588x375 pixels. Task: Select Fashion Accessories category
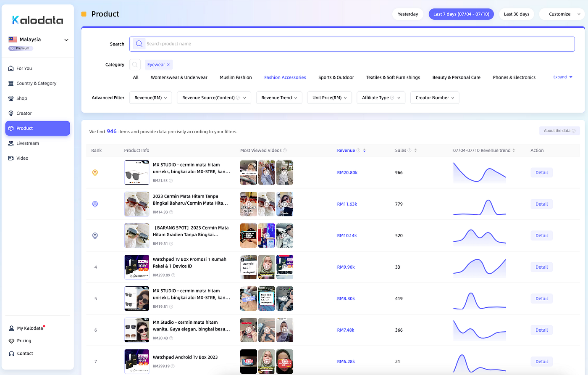pyautogui.click(x=285, y=77)
